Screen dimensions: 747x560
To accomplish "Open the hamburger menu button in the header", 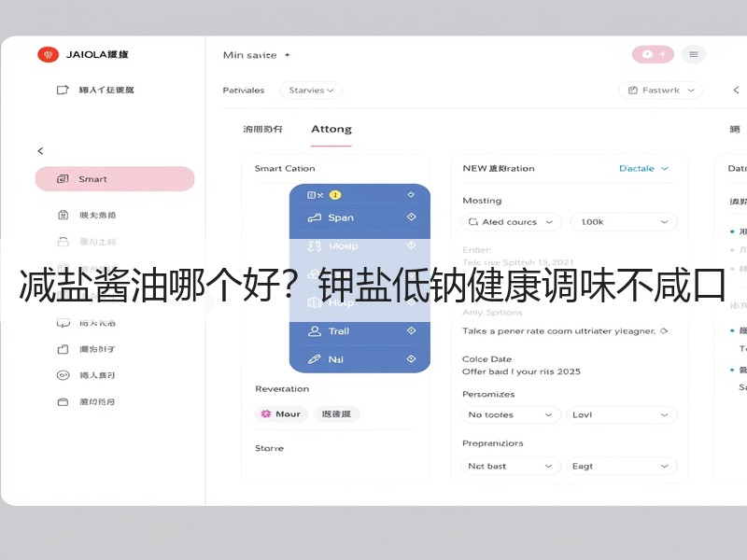I will click(x=694, y=54).
